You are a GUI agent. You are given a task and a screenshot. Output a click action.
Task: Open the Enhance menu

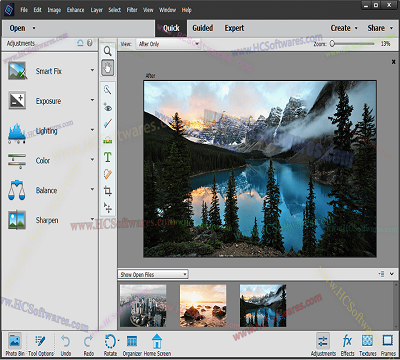pyautogui.click(x=75, y=10)
